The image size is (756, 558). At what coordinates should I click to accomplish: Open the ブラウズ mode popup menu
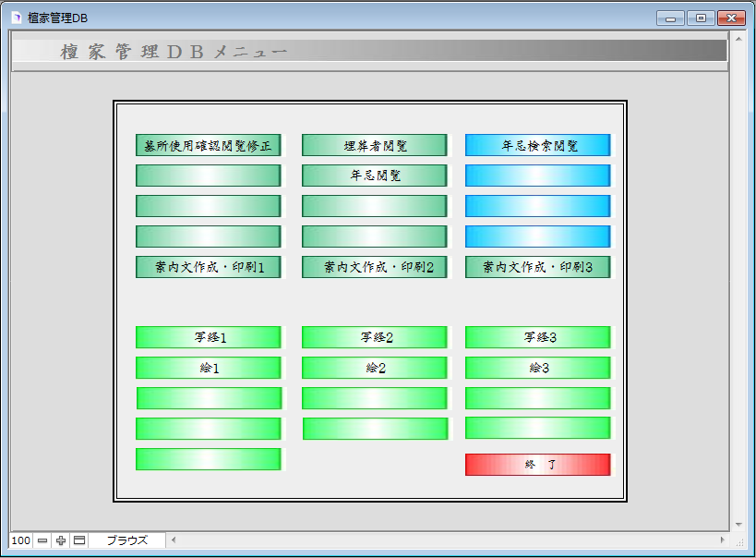(x=127, y=540)
